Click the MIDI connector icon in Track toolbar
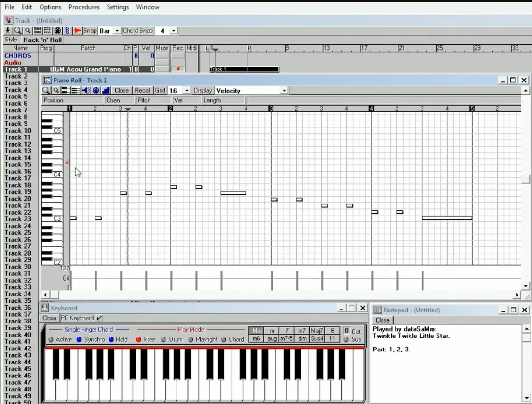 tap(57, 31)
